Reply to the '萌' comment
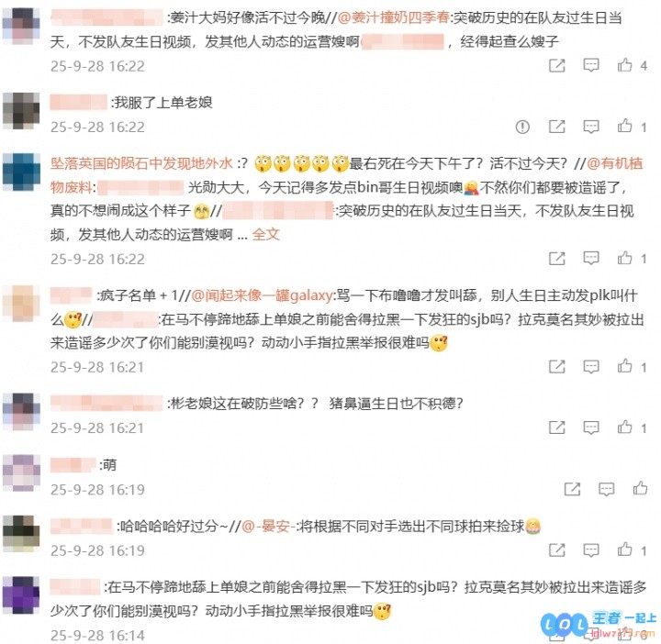The height and width of the screenshot is (644, 661). (607, 489)
